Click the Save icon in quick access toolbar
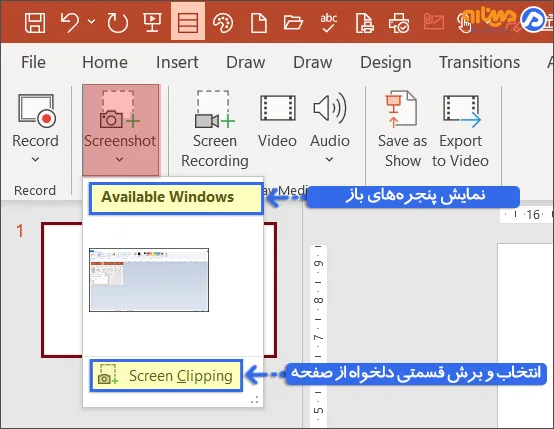This screenshot has height=429, width=554. 35,23
